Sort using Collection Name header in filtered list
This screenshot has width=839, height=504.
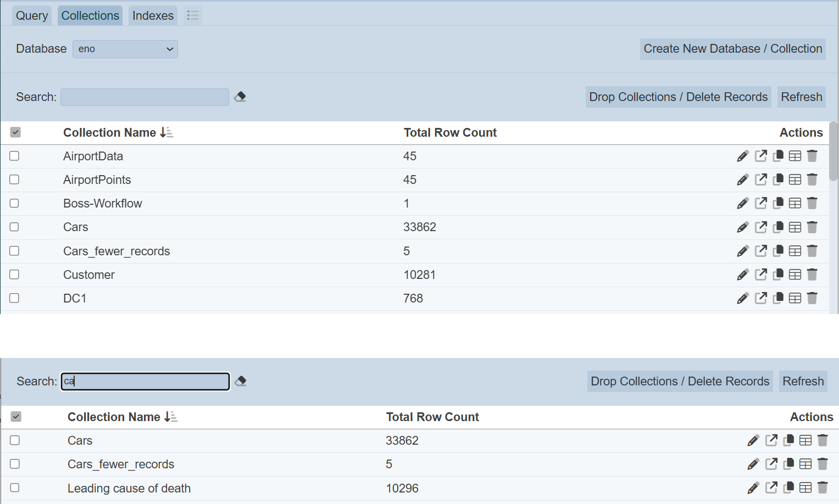pyautogui.click(x=171, y=417)
